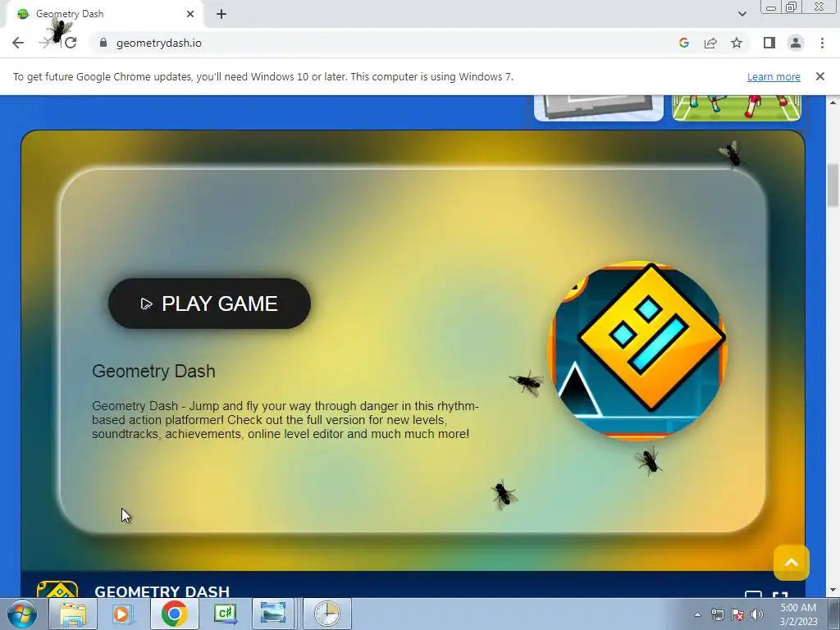This screenshot has height=630, width=840.
Task: Click the Geometry Dash heading text
Action: (153, 372)
